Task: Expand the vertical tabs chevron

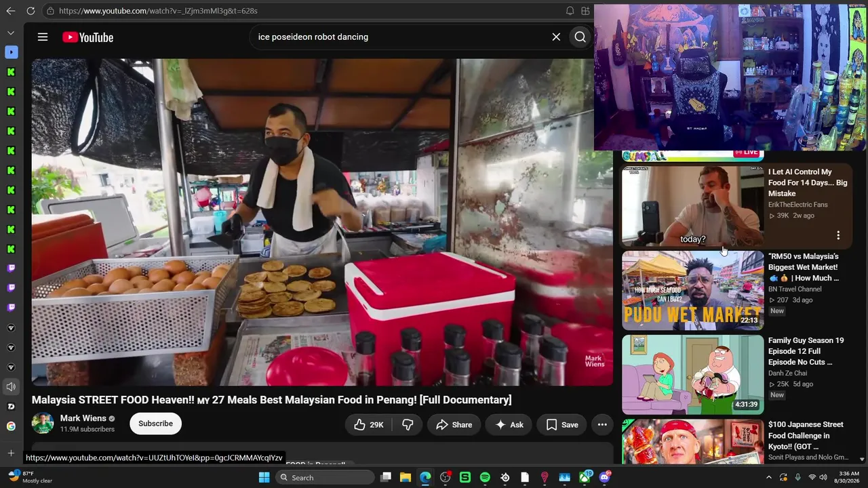Action: (11, 33)
